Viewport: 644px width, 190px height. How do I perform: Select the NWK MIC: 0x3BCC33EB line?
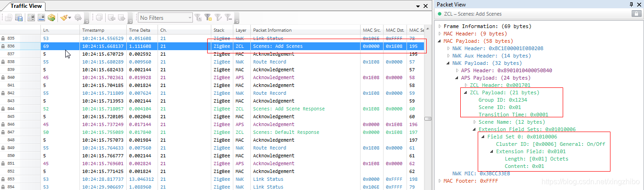coord(481,173)
